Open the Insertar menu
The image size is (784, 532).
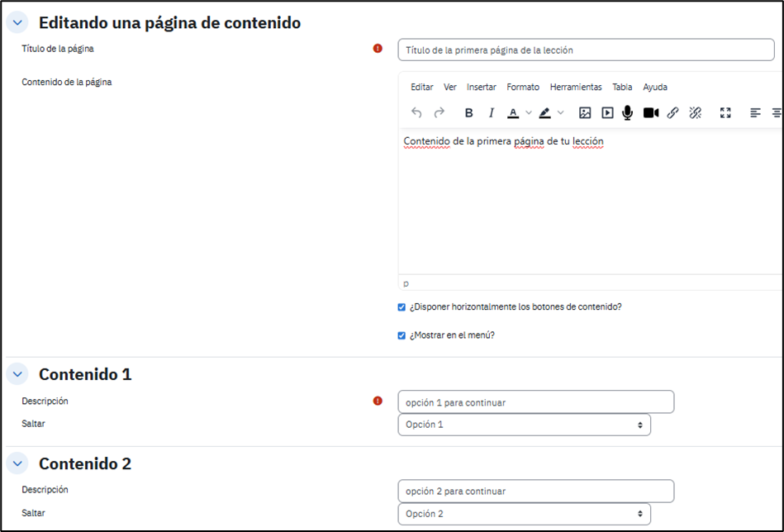(x=481, y=88)
